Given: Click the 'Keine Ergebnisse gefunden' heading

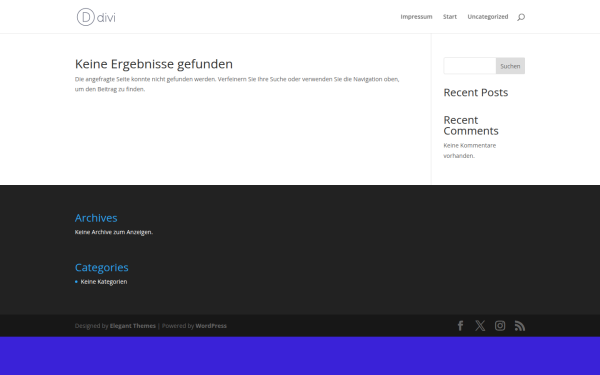Looking at the screenshot, I should pos(154,64).
